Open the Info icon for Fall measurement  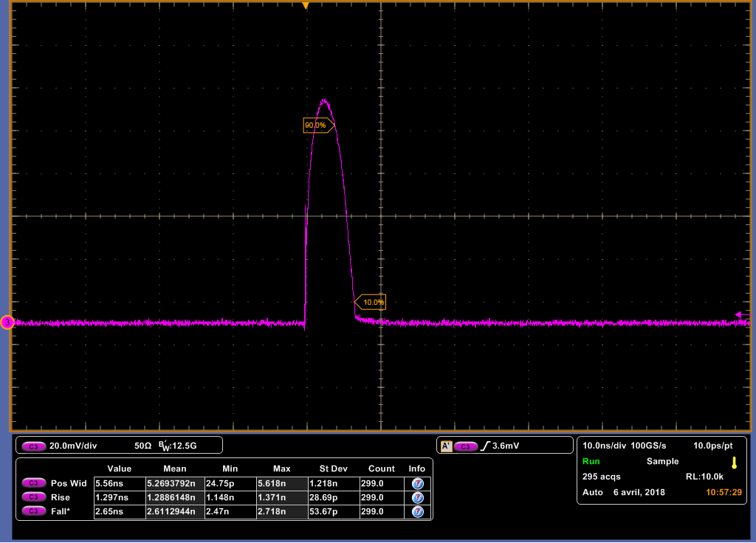coord(416,511)
